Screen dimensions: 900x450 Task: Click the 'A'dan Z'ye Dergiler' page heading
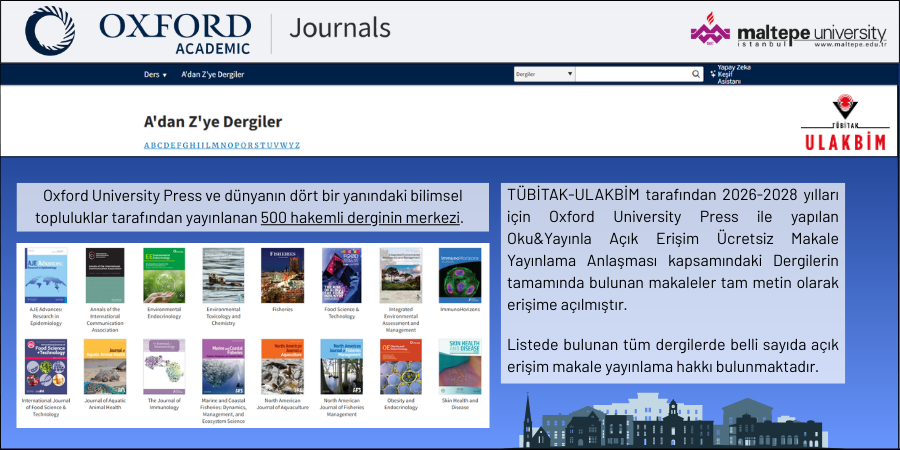[213, 122]
